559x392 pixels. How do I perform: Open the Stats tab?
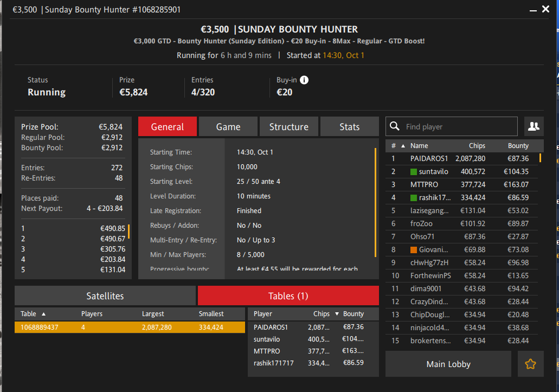(350, 126)
